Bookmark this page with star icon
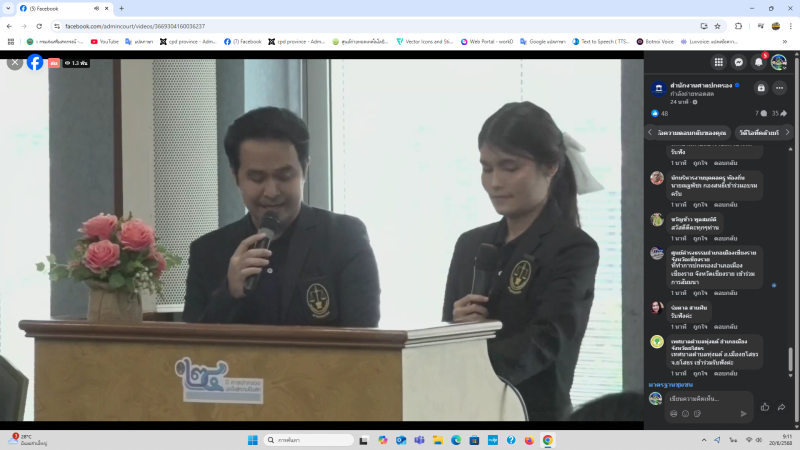The width and height of the screenshot is (800, 450). point(717,26)
